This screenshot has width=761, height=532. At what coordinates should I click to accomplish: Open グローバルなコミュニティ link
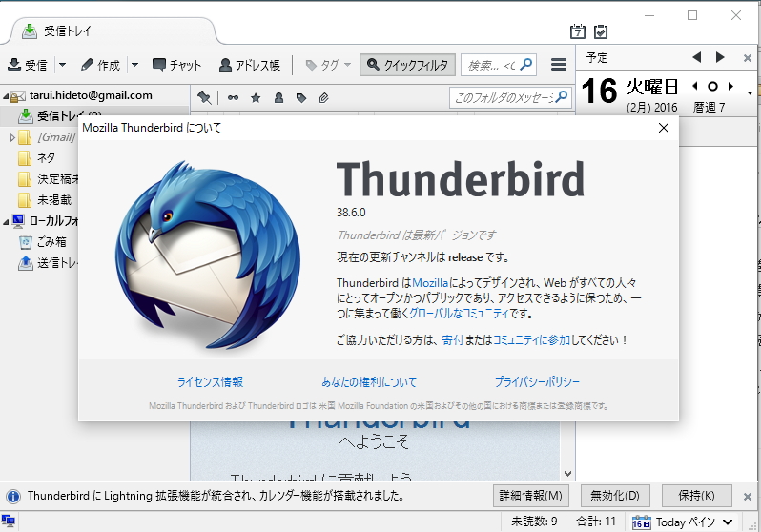(459, 313)
